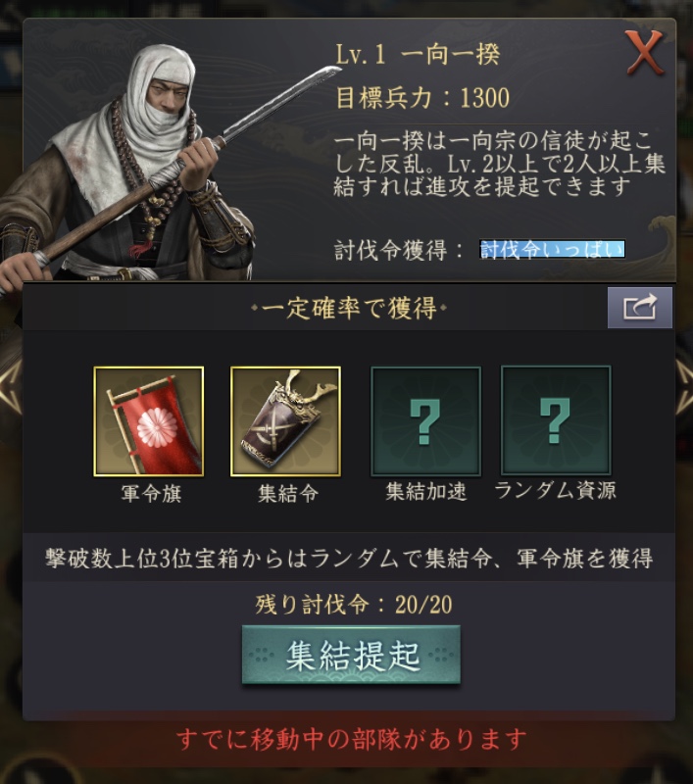Image resolution: width=693 pixels, height=784 pixels.
Task: Tap the すでに移動中の部隊があります warning
Action: 352,740
